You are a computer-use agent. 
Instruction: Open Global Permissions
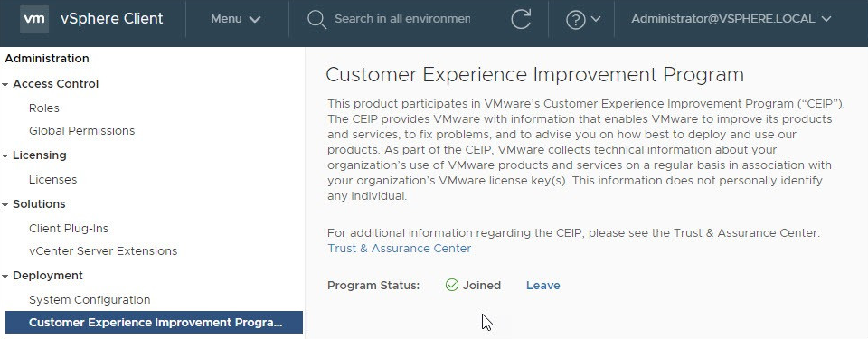pyautogui.click(x=82, y=131)
